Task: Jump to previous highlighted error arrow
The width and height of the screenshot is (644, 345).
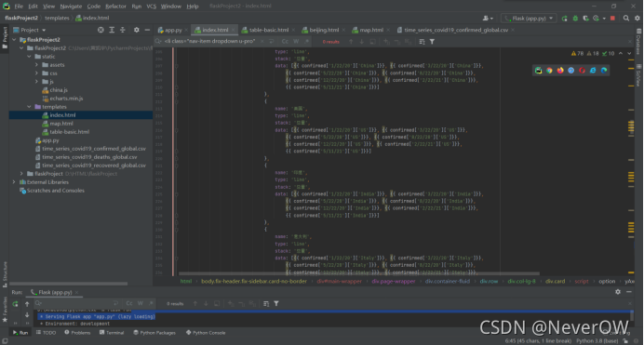Action: [621, 54]
